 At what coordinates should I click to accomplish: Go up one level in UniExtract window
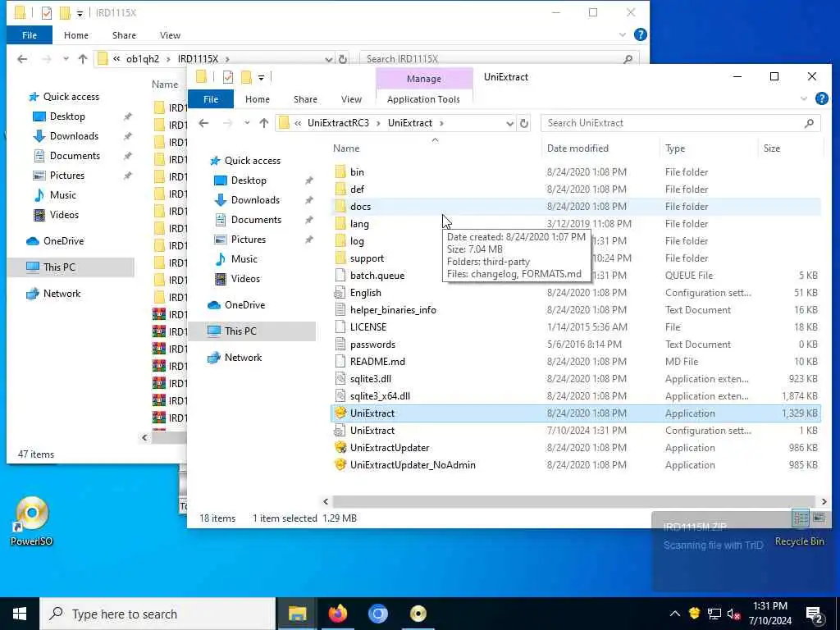[263, 123]
